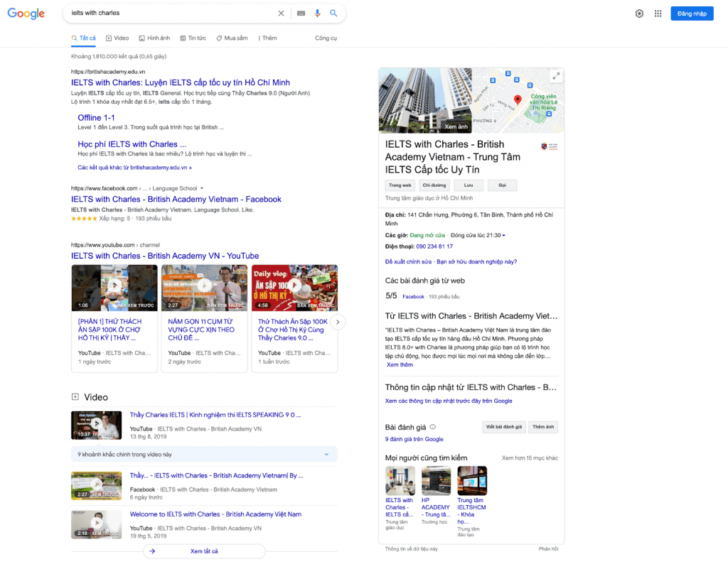
Task: Click the Video section heading icon
Action: 75,397
